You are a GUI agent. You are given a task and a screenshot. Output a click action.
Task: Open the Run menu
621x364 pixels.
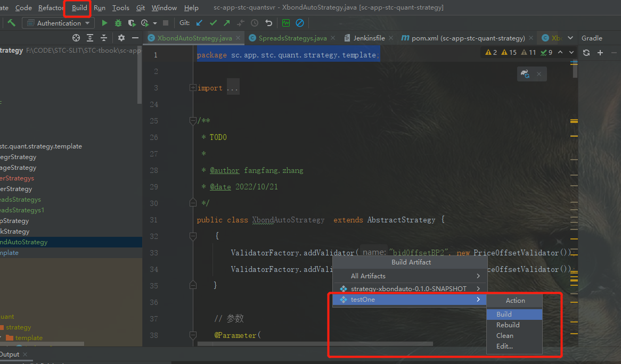pyautogui.click(x=100, y=8)
